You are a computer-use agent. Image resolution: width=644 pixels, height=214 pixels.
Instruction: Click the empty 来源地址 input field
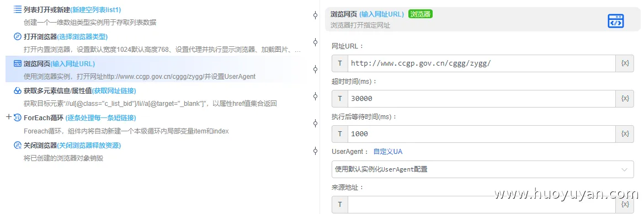[482, 205]
